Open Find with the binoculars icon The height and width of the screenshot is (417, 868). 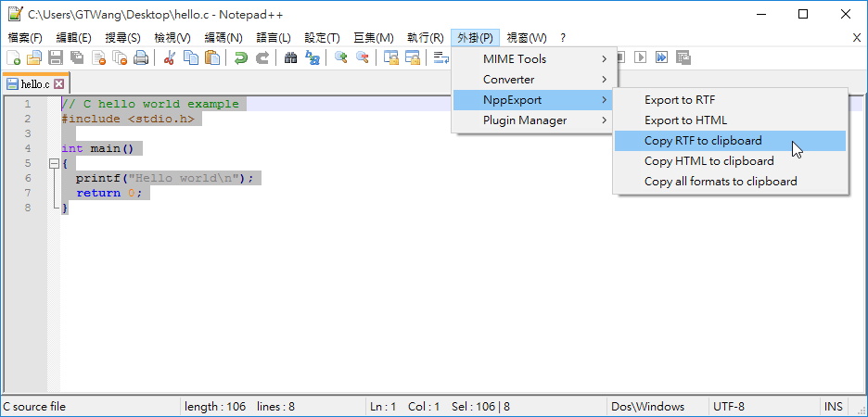coord(290,57)
